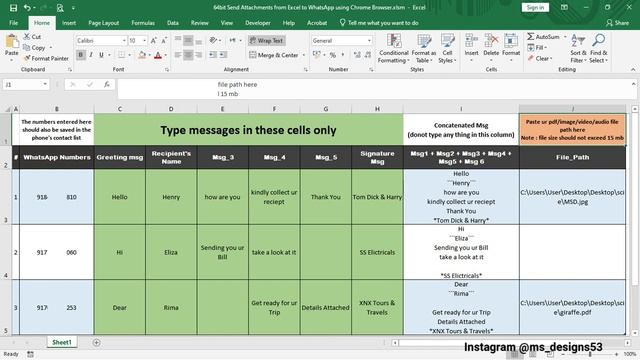640x360 pixels.
Task: Open ribbon display options icon
Action: click(564, 7)
